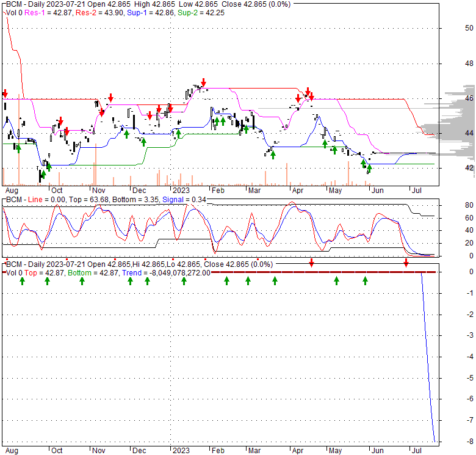Click the Aug label on bottom trend panel axis

click(12, 451)
